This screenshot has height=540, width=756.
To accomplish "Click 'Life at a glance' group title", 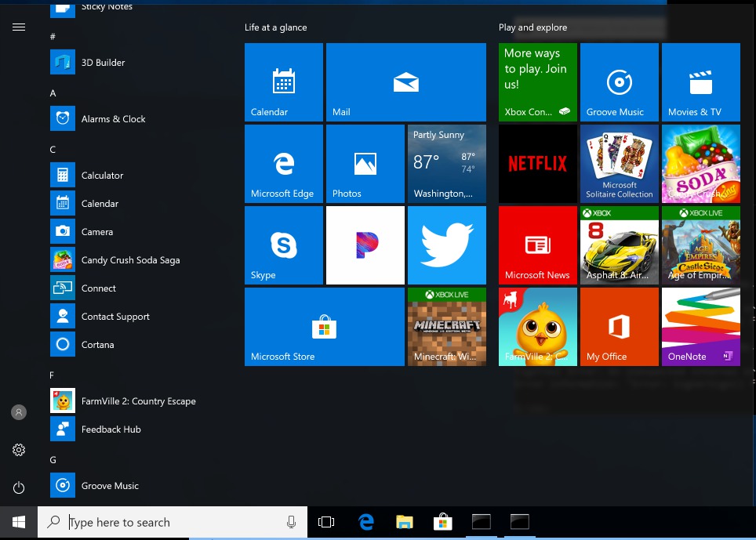I will click(275, 27).
